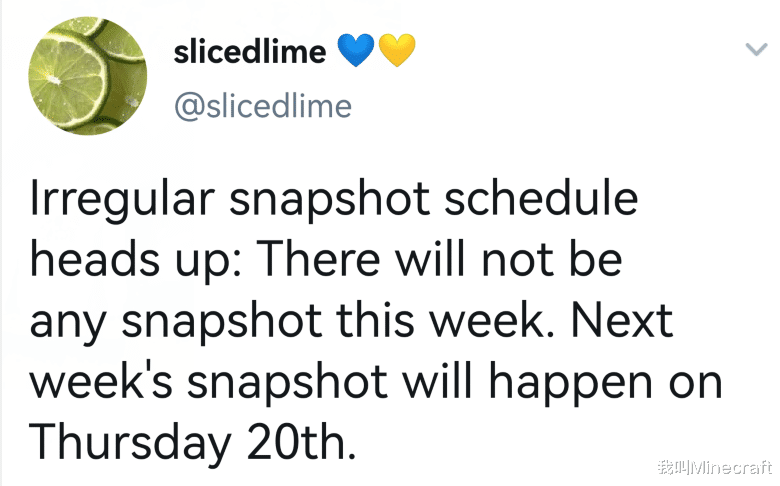Click the word 'happen' in the tweet

point(570,384)
